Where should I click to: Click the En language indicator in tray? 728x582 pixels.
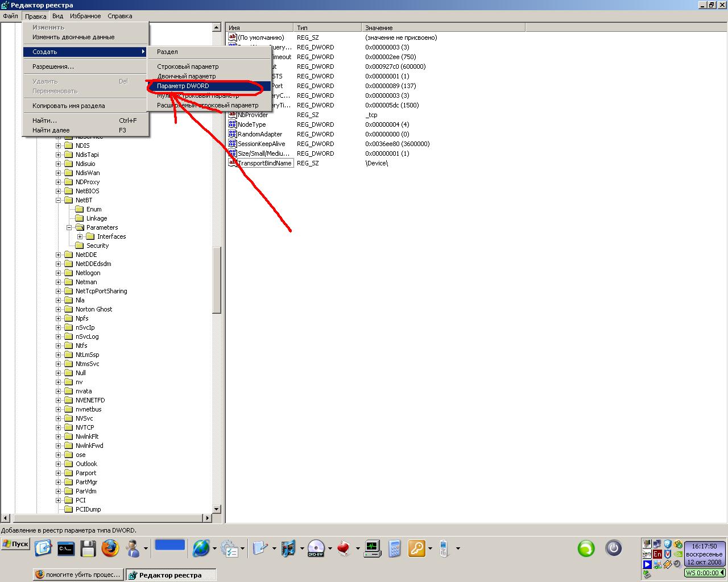[x=657, y=554]
